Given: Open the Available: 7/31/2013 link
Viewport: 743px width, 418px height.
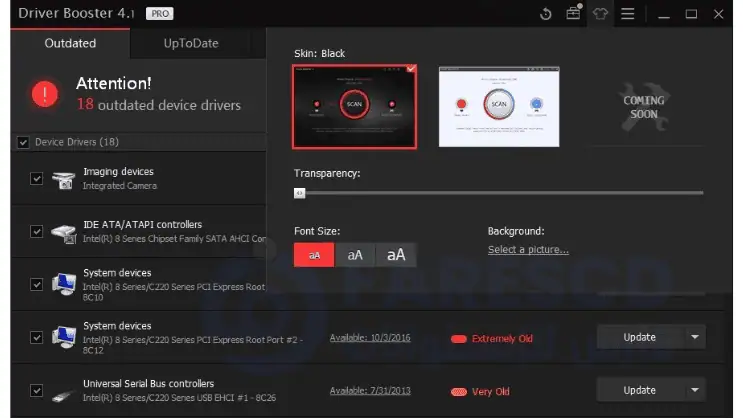Looking at the screenshot, I should (x=370, y=391).
